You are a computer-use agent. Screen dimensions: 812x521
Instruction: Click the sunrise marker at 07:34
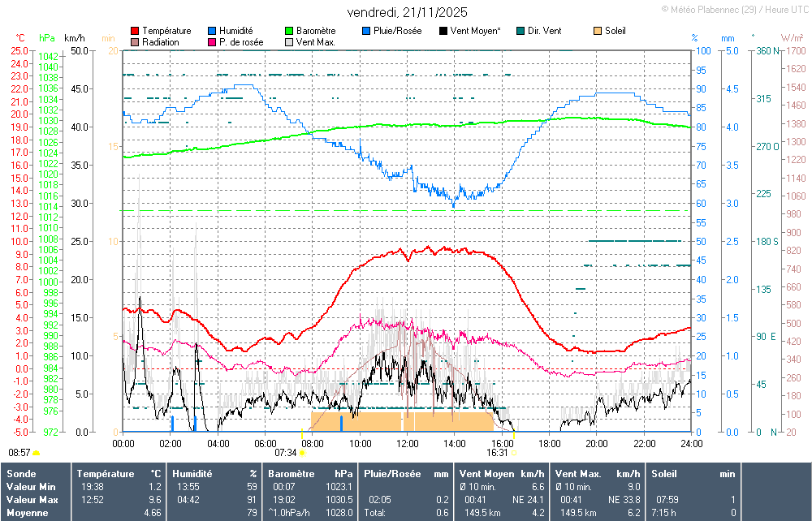pos(302,452)
